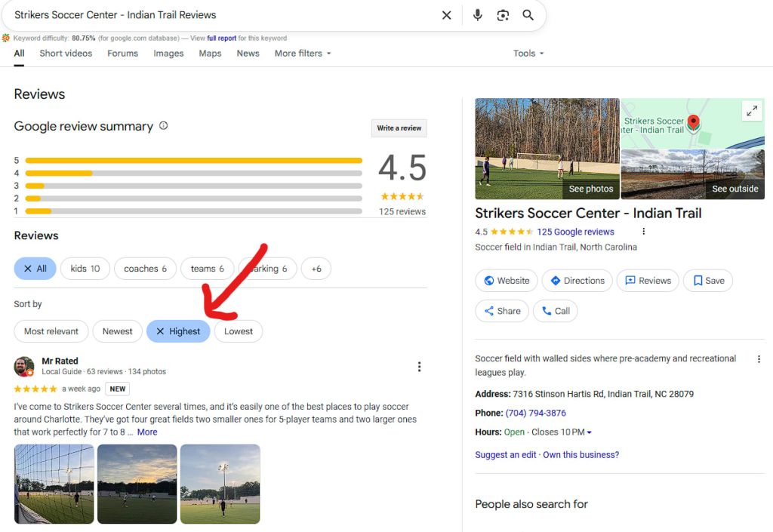773x532 pixels.
Task: Click the 3-star rating bar
Action: pyautogui.click(x=194, y=186)
